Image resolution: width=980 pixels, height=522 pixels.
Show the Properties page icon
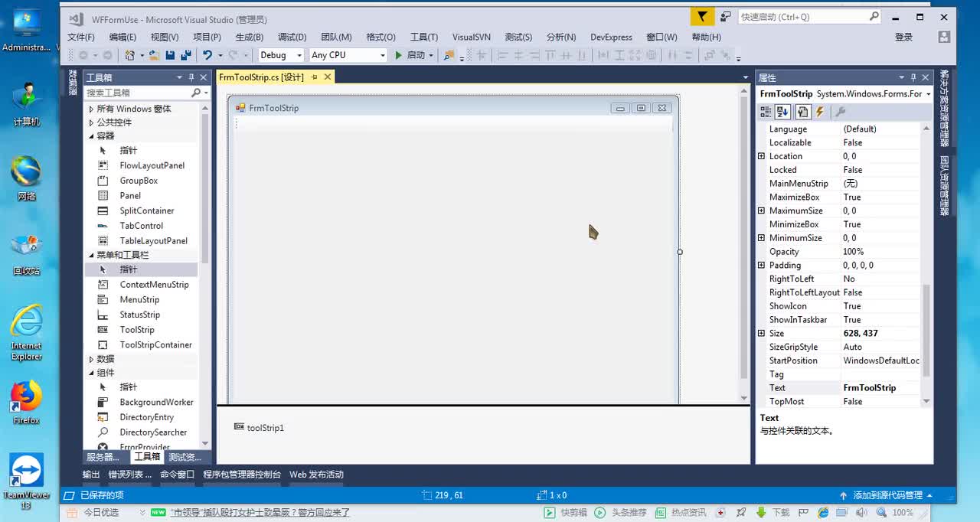point(802,112)
